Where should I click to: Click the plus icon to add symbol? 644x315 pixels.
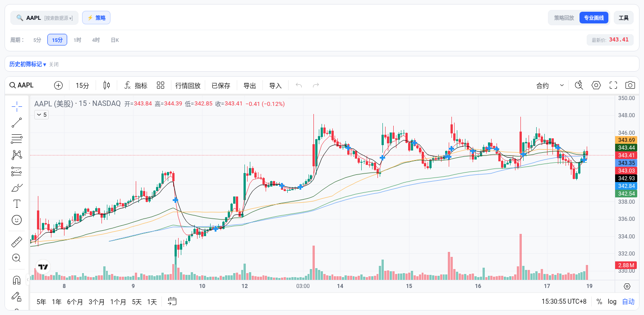[x=58, y=86]
